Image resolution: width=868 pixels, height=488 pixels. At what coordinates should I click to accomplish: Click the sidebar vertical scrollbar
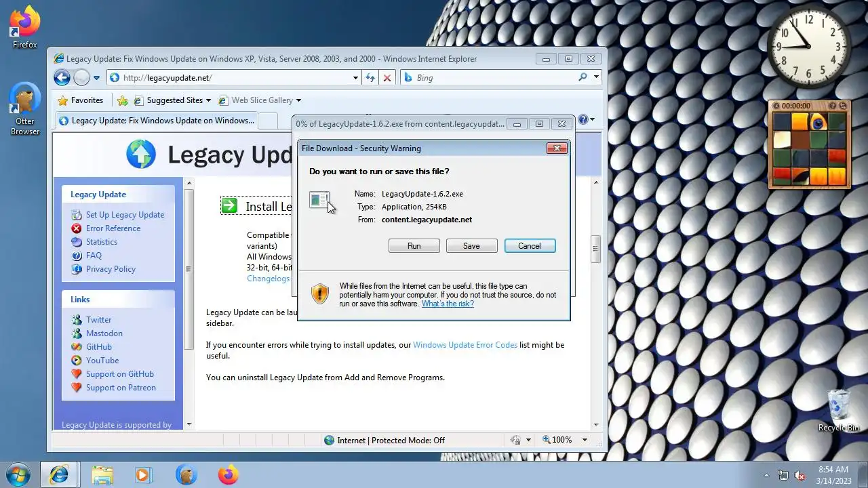click(189, 269)
